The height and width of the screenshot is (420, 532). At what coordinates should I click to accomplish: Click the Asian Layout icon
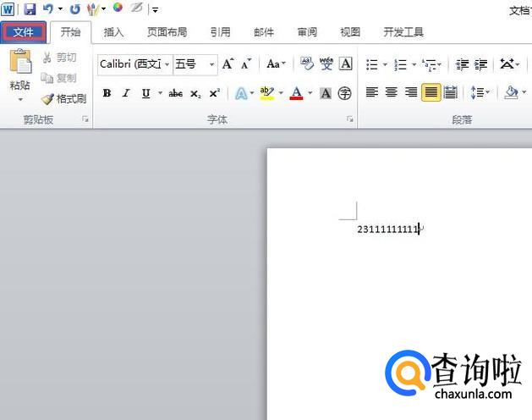[x=507, y=64]
